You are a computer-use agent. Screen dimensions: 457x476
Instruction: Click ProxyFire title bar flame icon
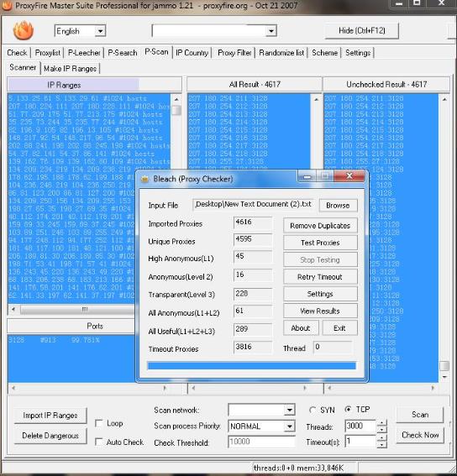(x=6, y=5)
